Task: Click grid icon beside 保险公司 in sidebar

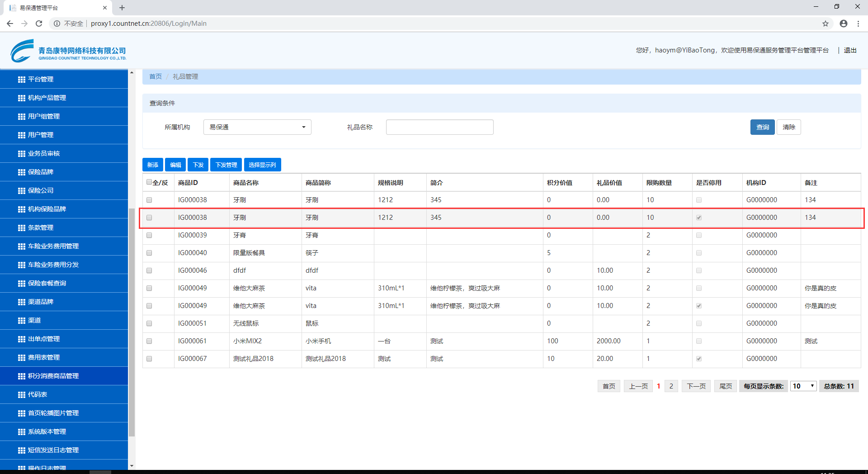Action: (x=21, y=191)
